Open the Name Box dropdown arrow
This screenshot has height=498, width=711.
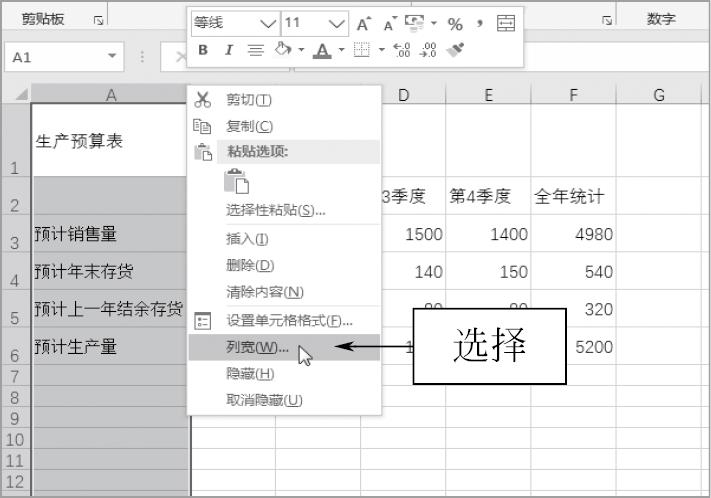click(112, 56)
